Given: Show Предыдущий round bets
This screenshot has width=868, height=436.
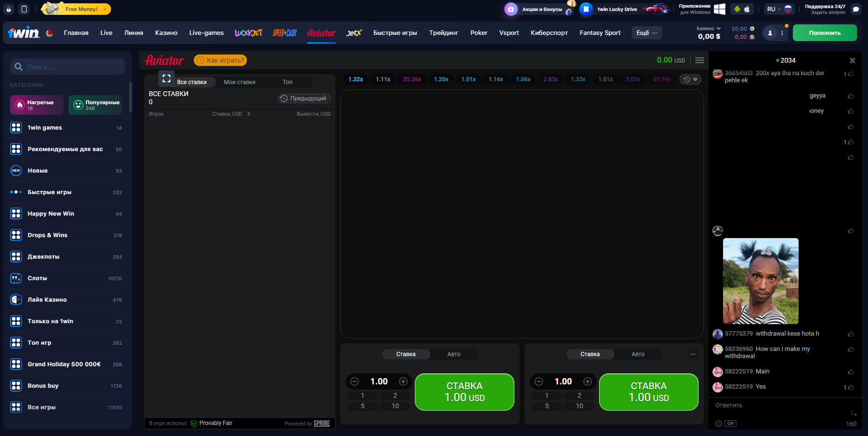Looking at the screenshot, I should tap(304, 98).
